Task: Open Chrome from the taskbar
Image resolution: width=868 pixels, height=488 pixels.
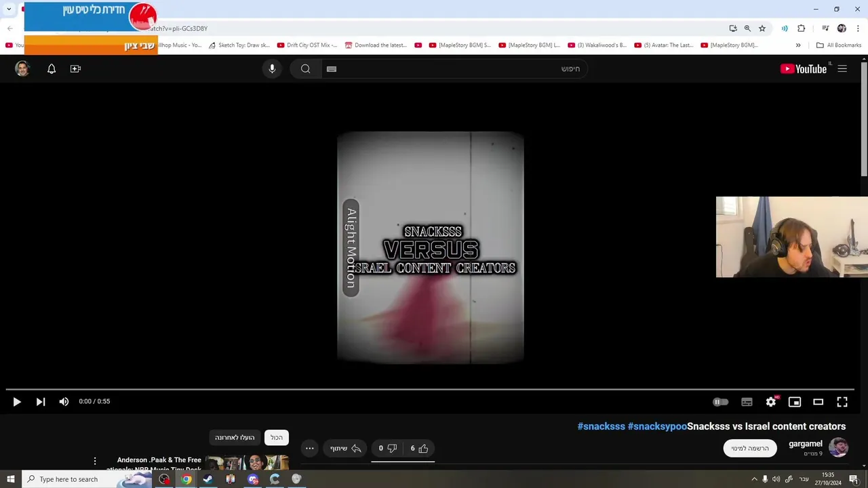Action: [186, 479]
